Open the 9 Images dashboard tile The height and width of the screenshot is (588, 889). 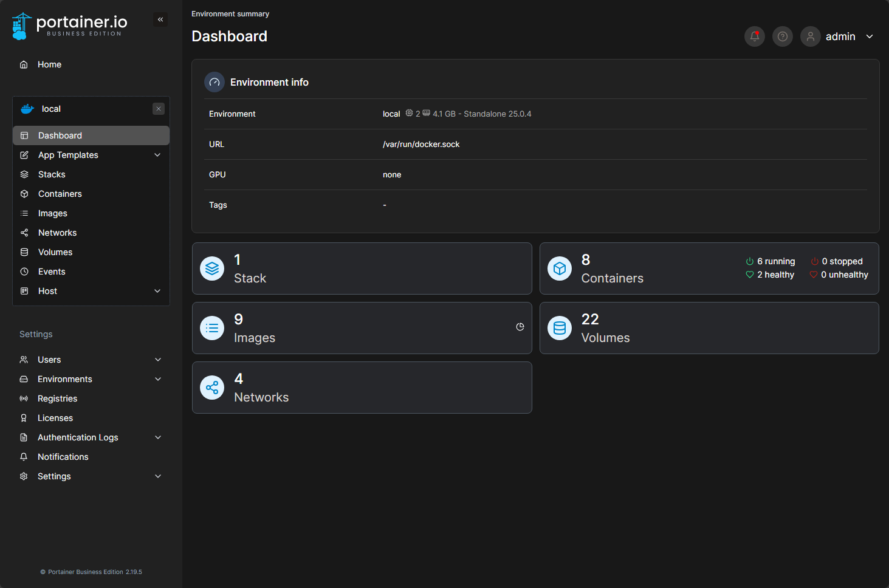[x=362, y=328]
